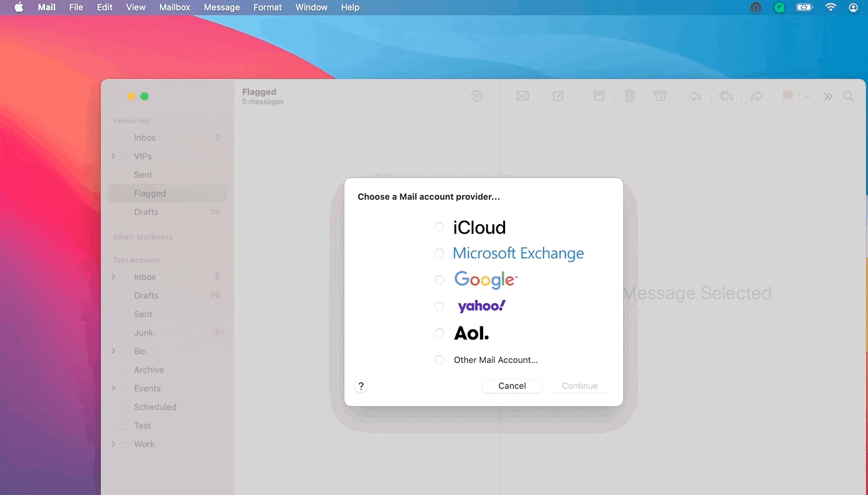Click the Test Account section heading
Viewport: 868px width, 495px height.
[x=137, y=260]
